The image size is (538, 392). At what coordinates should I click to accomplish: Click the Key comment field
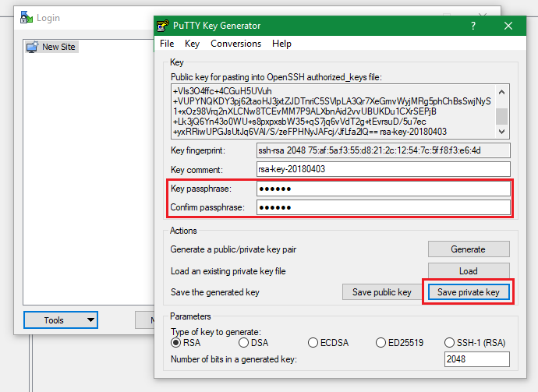tap(384, 169)
